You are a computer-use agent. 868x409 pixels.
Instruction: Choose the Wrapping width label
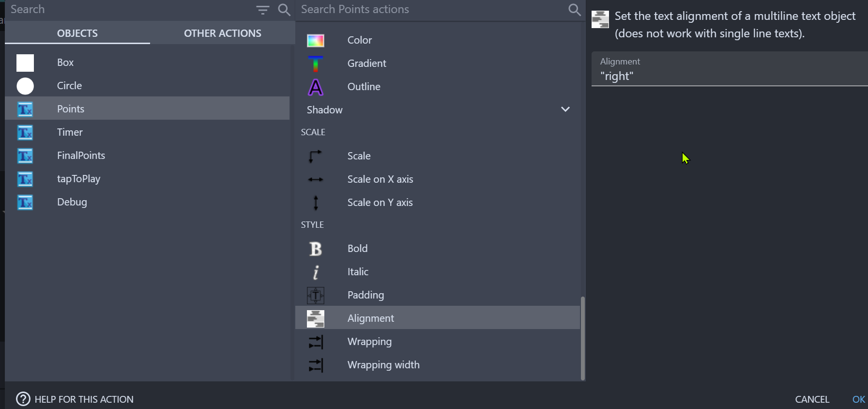(x=383, y=365)
